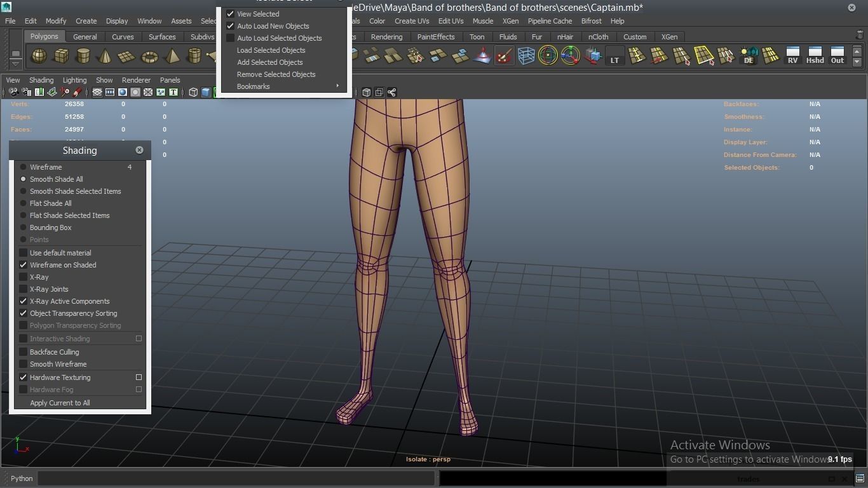The width and height of the screenshot is (868, 488).
Task: Enable Backface Culling checkbox
Action: 24,352
